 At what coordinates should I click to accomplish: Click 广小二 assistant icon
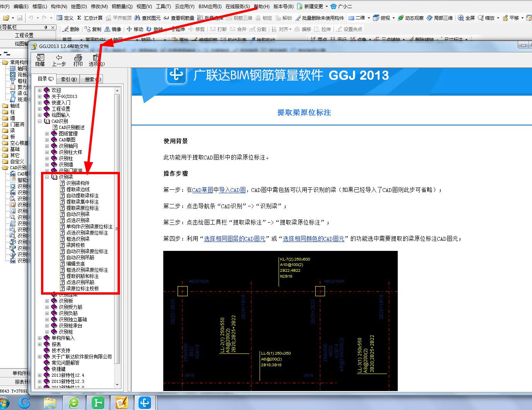pyautogui.click(x=341, y=7)
